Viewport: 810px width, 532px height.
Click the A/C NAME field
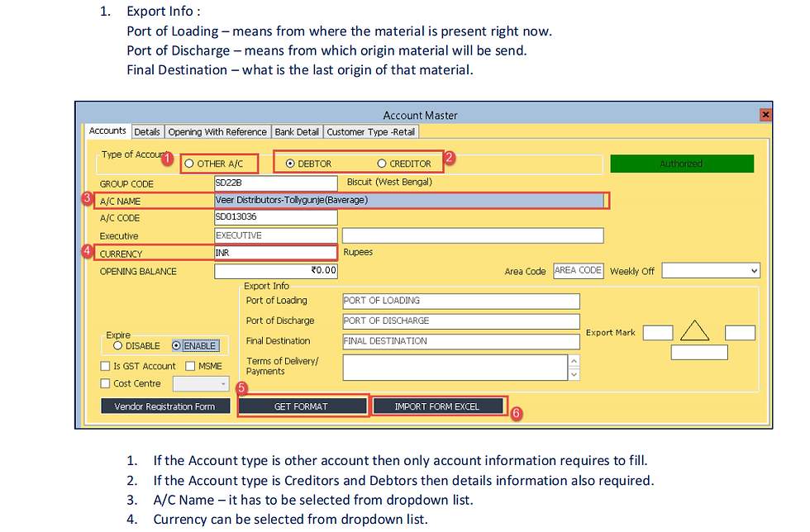tap(408, 201)
